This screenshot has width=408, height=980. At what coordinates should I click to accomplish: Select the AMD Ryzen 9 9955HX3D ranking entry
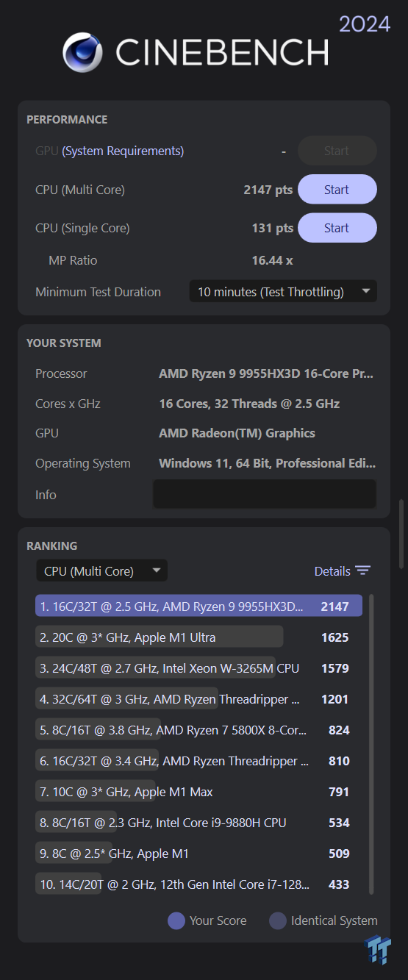pos(198,606)
